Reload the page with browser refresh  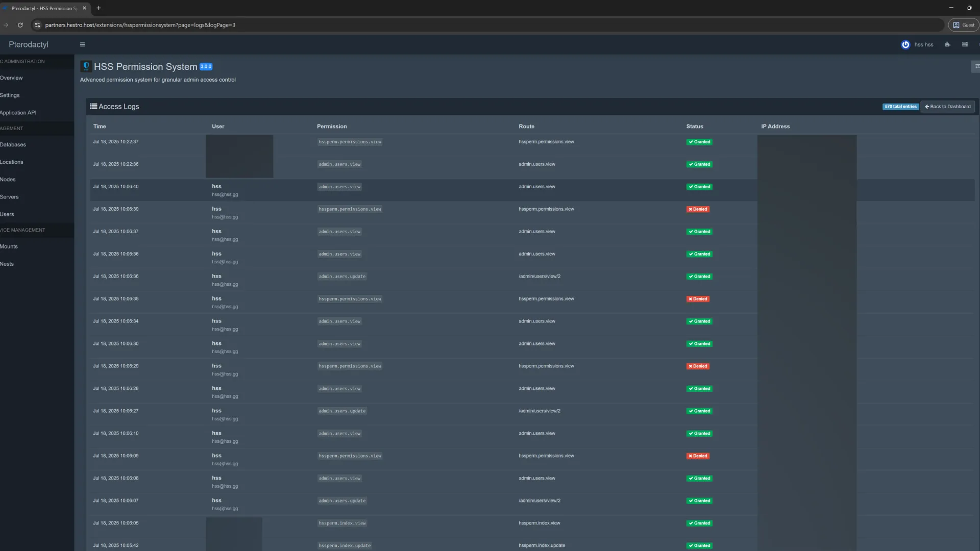tap(20, 24)
